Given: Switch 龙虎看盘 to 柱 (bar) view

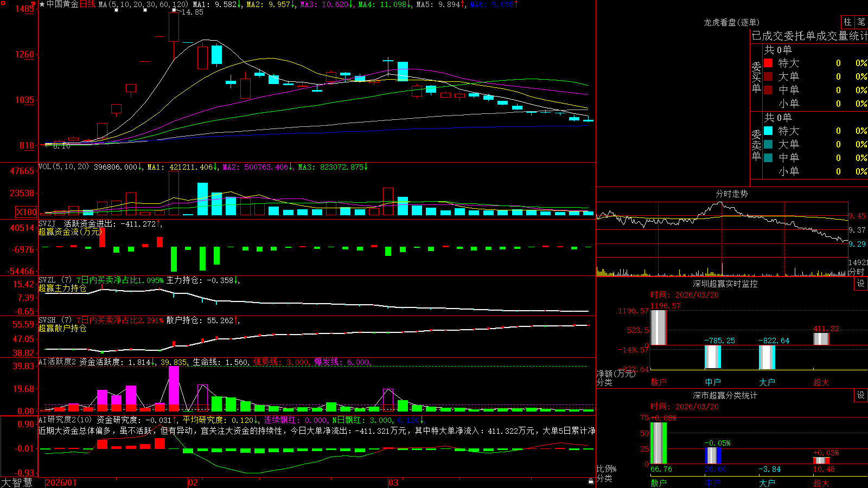Looking at the screenshot, I should tap(847, 22).
